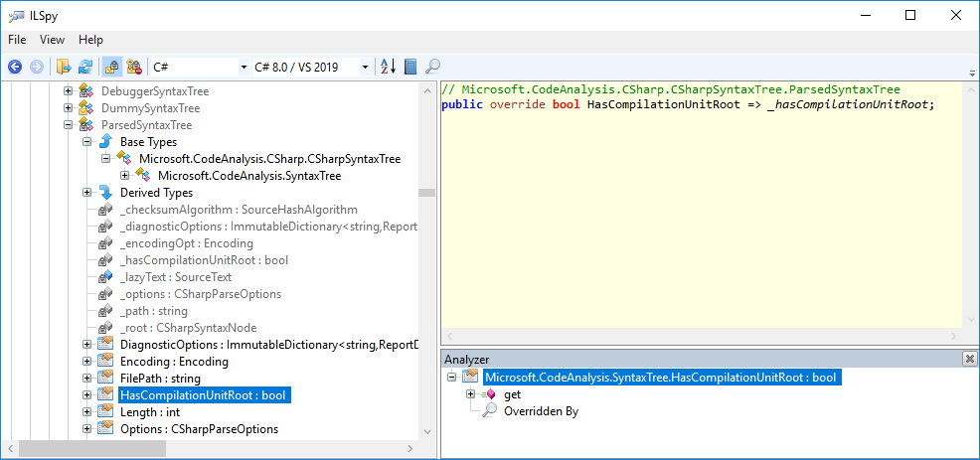
Task: Click the _diagnosticOptions field icon
Action: (x=105, y=227)
